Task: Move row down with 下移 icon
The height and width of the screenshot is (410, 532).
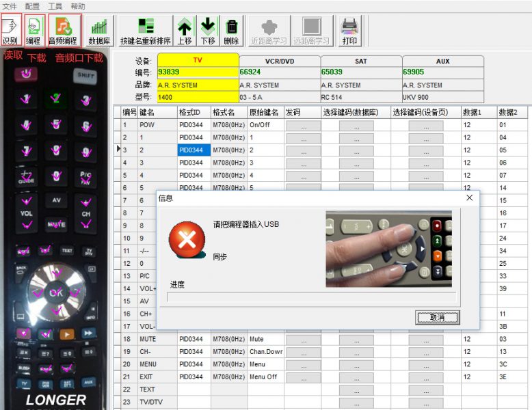Action: [208, 30]
